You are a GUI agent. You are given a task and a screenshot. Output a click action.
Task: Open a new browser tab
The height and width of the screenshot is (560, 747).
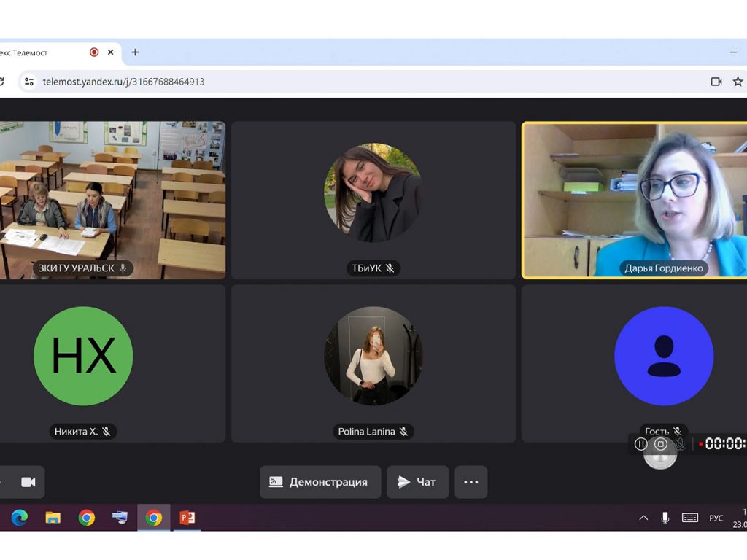(135, 52)
